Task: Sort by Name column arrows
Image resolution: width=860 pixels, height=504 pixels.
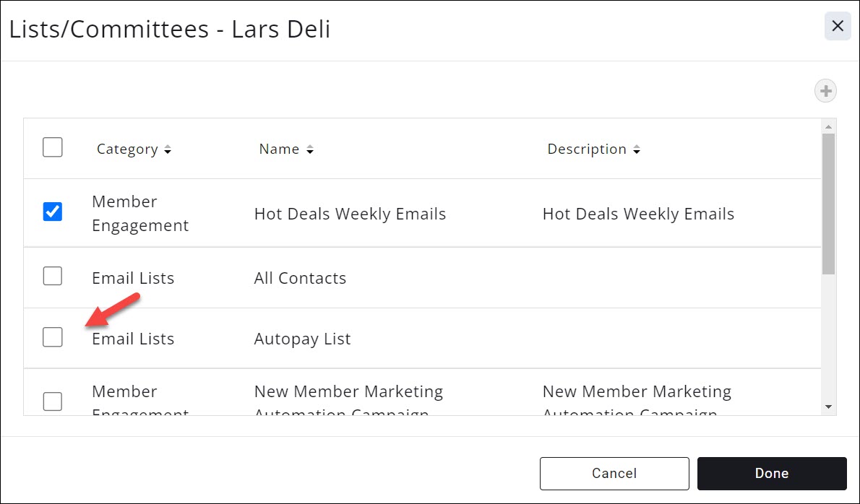Action: [x=310, y=150]
